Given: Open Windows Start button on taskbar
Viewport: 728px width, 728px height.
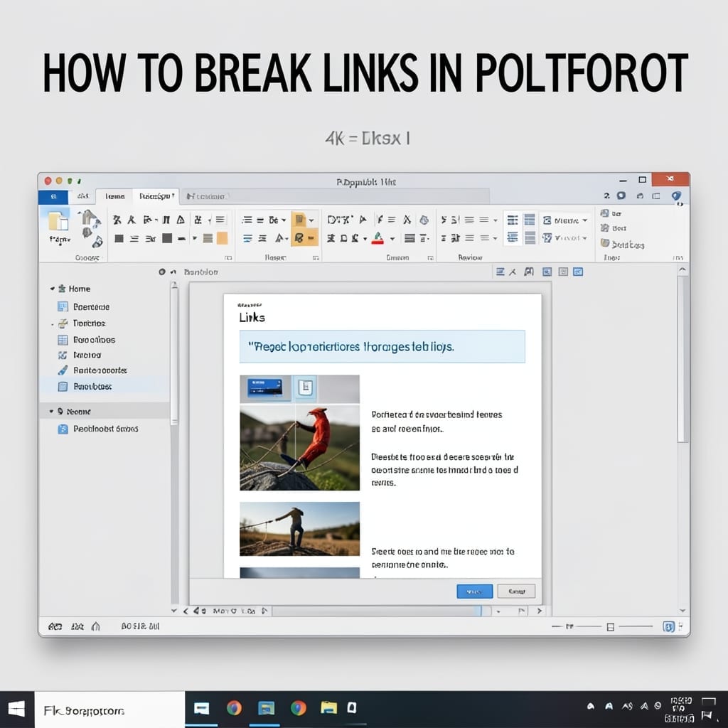Looking at the screenshot, I should [x=17, y=709].
